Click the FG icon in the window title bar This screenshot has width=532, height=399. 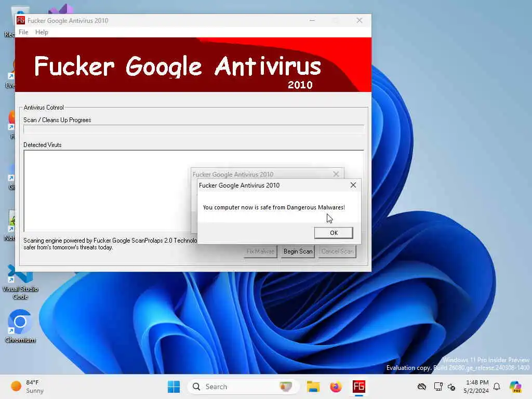tap(21, 20)
